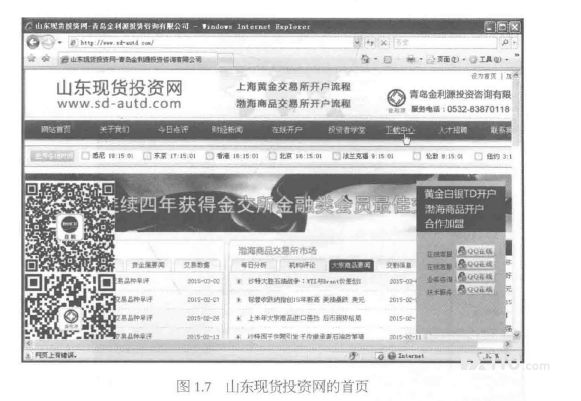Toggle the 悉尼 market time checkbox
The height and width of the screenshot is (401, 581).
85,156
